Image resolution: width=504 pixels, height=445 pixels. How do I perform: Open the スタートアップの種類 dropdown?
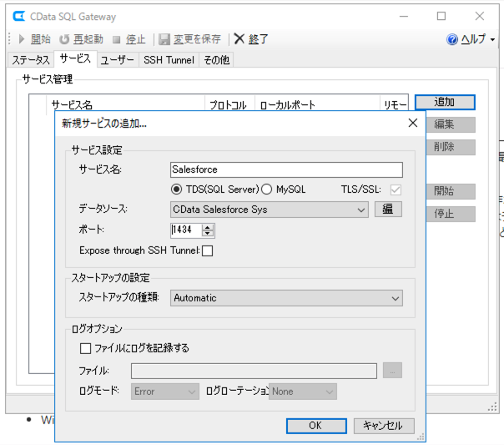[286, 298]
